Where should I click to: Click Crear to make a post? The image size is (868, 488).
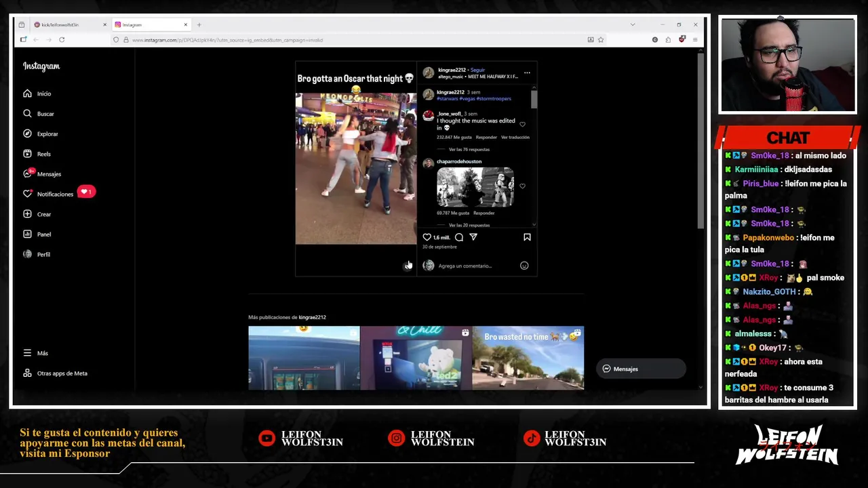pos(37,214)
